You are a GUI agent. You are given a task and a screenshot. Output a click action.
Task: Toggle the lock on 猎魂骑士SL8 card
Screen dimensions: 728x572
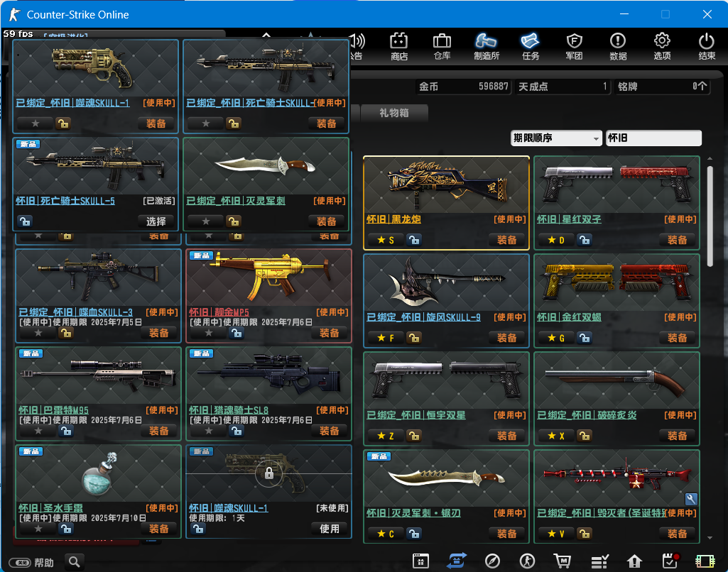point(237,431)
